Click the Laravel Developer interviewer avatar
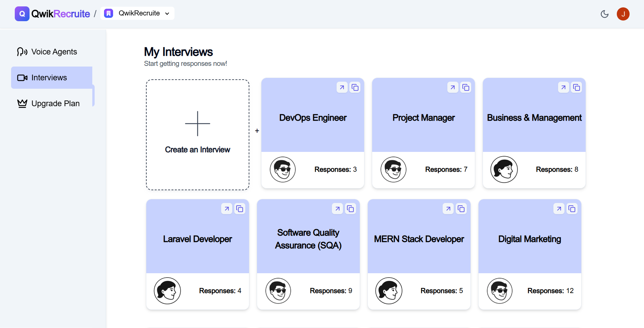The width and height of the screenshot is (644, 328). coord(167,291)
